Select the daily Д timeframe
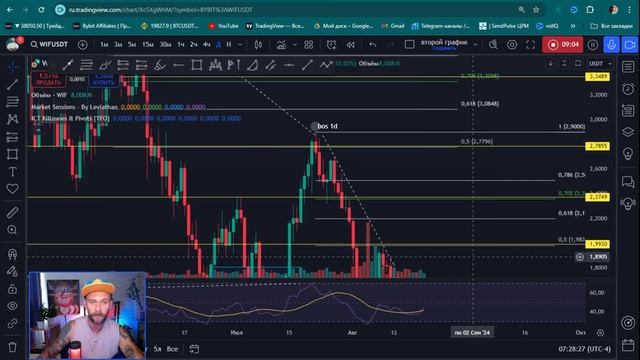Screen dimensions: 640x360 pyautogui.click(x=218, y=44)
